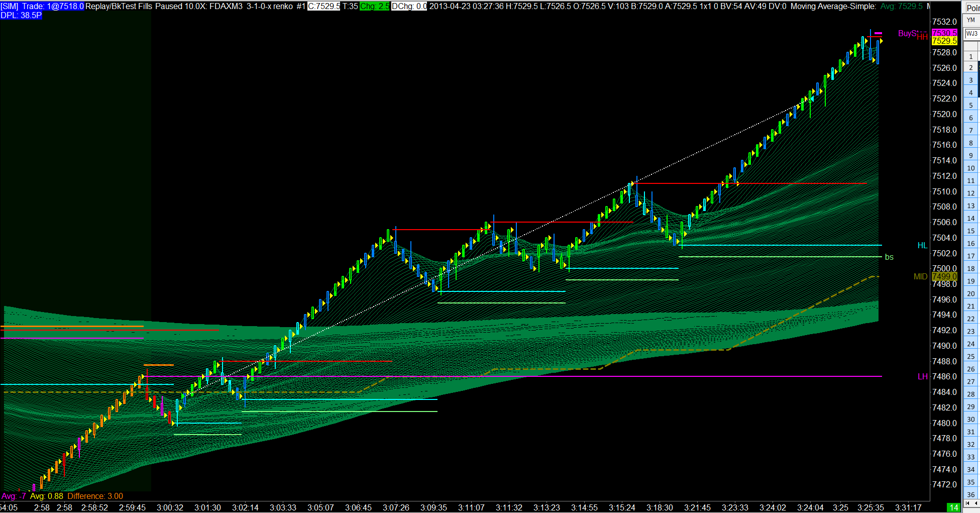Viewport: 980px width, 513px height.
Task: Click the 2:59:45 time axis label
Action: point(132,507)
